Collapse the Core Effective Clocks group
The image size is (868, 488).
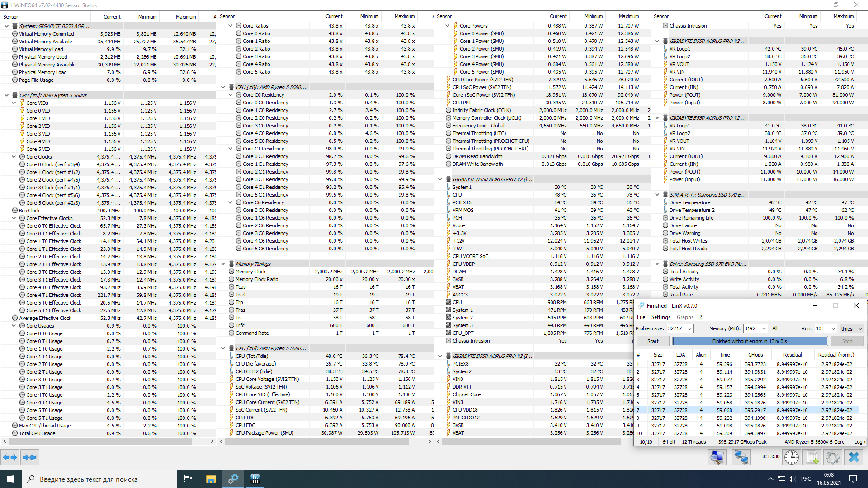14,218
